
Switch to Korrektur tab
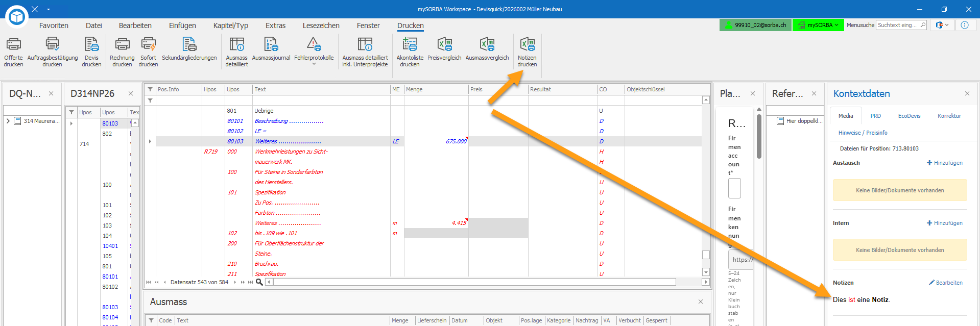point(949,116)
